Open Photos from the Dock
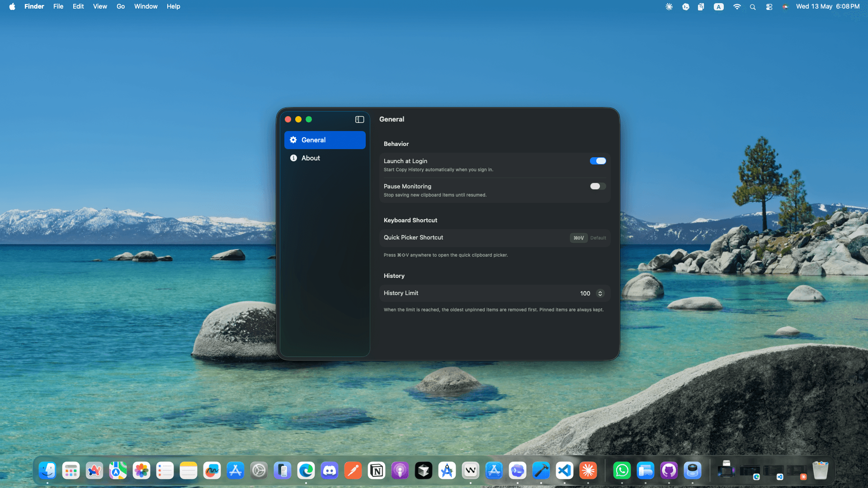Image resolution: width=868 pixels, height=488 pixels. (142, 471)
